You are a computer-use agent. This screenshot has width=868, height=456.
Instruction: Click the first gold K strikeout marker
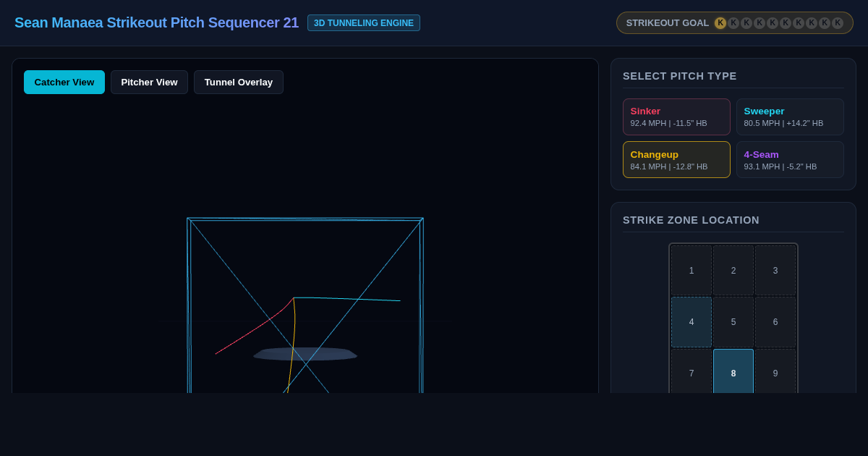click(720, 23)
